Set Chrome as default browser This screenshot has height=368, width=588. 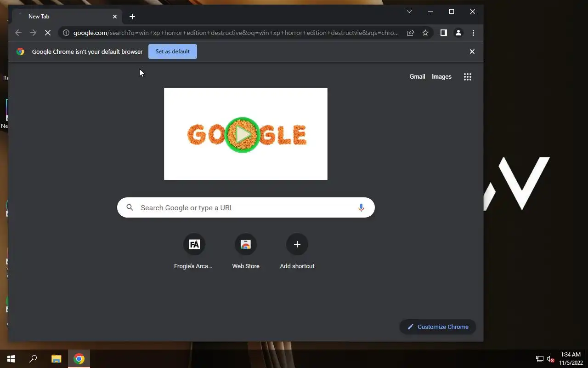click(x=173, y=52)
